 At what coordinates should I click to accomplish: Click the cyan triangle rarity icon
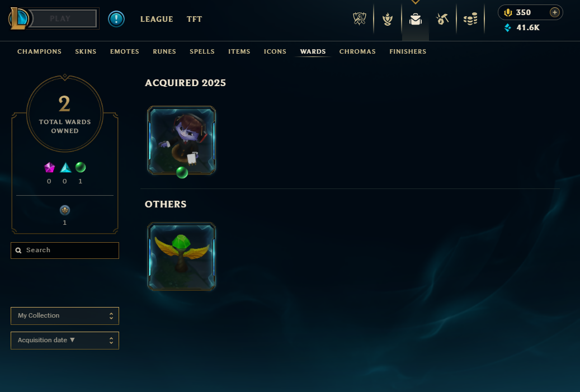click(65, 168)
